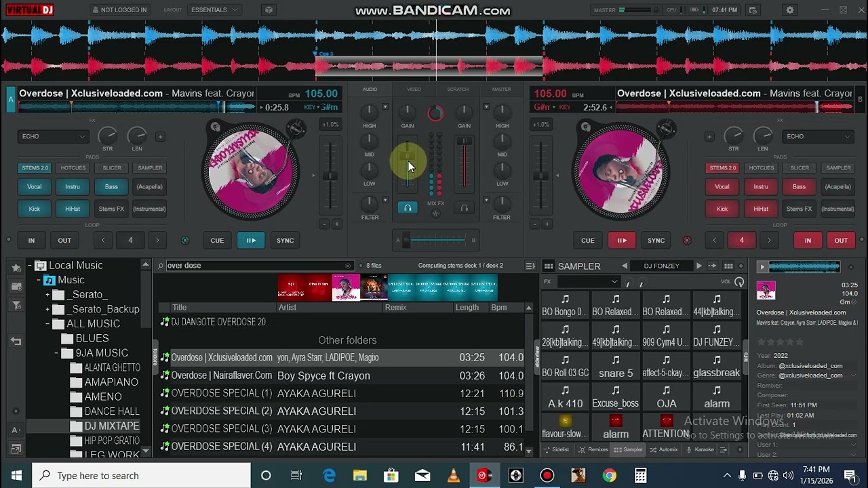Open Chrome from the taskbar
Screen dimensions: 868x488
pos(609,476)
